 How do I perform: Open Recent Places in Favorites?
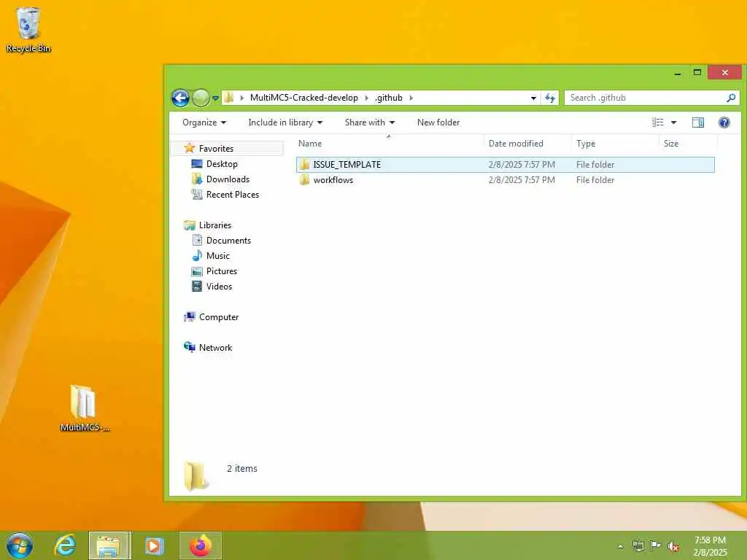point(233,194)
